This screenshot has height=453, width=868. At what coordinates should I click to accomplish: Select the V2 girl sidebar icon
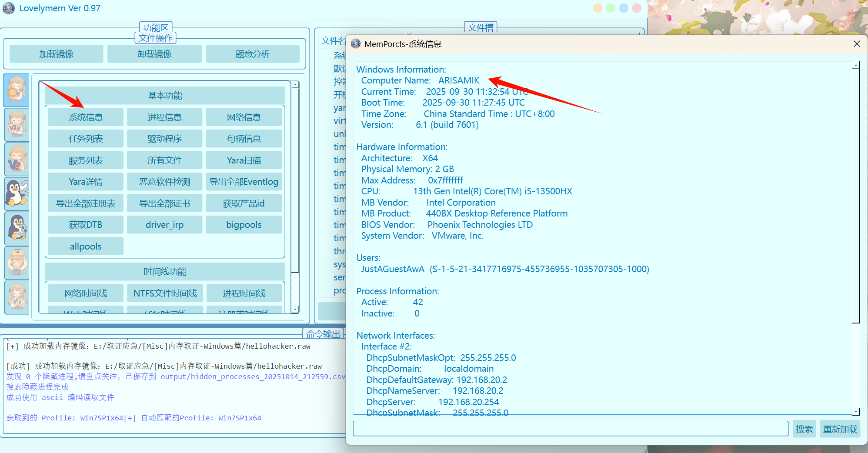point(17,124)
